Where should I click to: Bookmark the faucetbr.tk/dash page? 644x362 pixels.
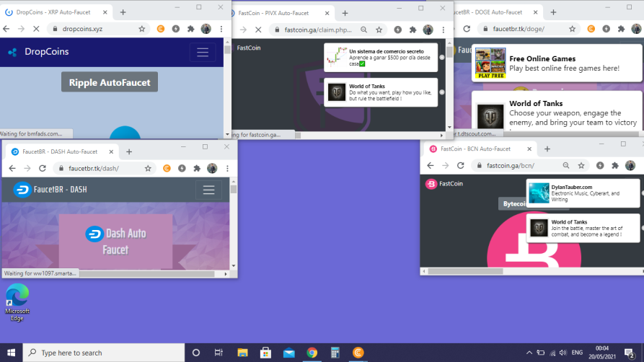point(148,168)
